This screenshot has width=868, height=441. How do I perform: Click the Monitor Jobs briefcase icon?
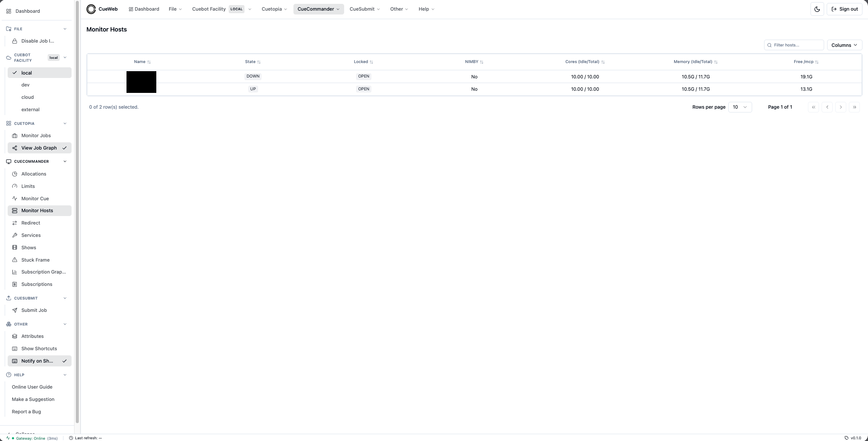[x=14, y=135]
